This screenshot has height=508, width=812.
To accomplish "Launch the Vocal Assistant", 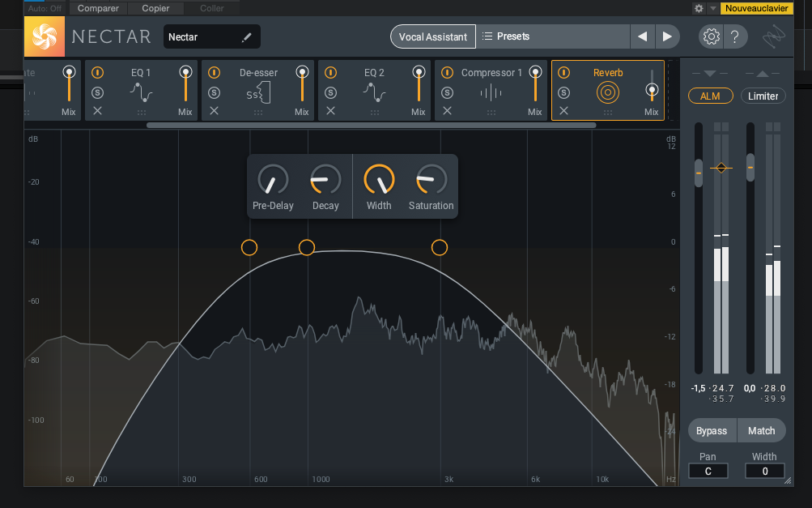I will coord(432,36).
